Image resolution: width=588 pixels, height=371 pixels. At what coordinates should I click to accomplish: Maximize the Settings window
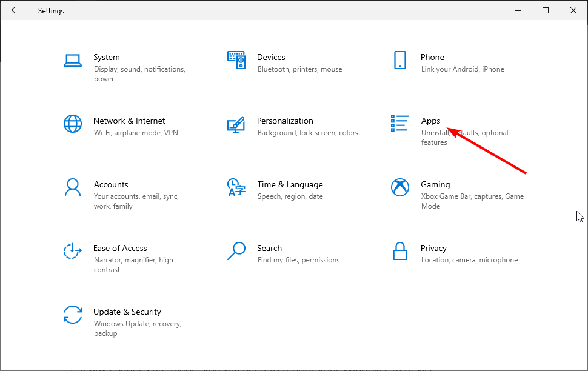[x=545, y=10]
